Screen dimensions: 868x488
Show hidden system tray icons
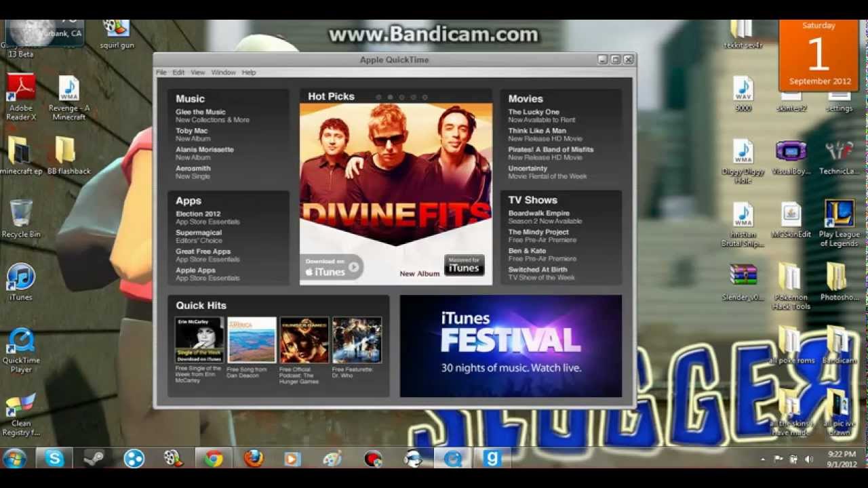coord(764,459)
